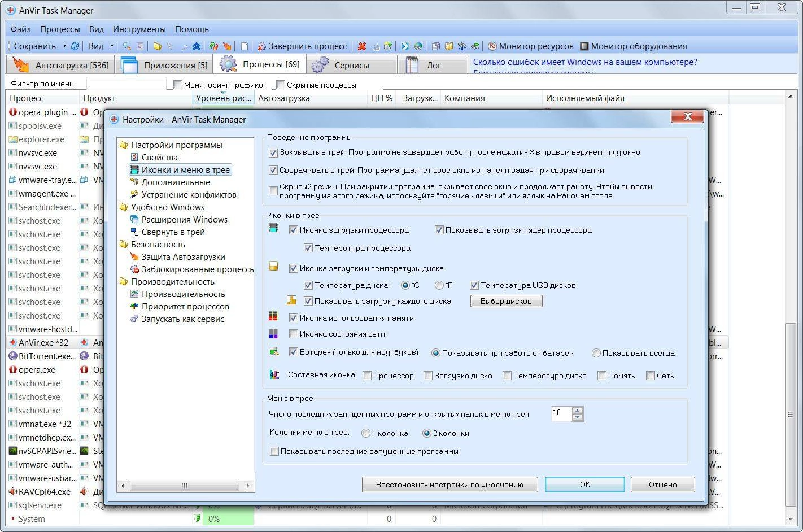Click the network status icon in settings
This screenshot has width=803, height=532.
coord(273,334)
